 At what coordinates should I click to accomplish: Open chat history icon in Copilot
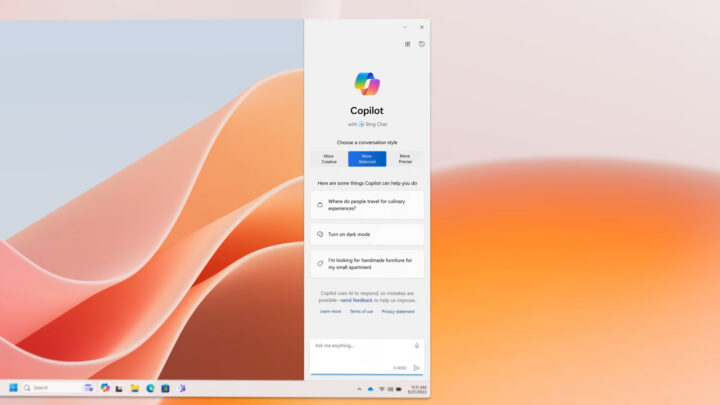coord(421,44)
